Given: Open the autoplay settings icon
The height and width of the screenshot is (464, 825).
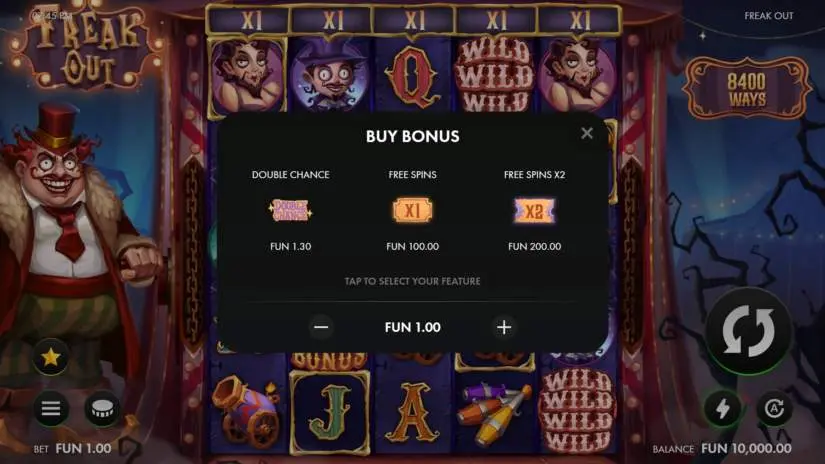Looking at the screenshot, I should (774, 408).
